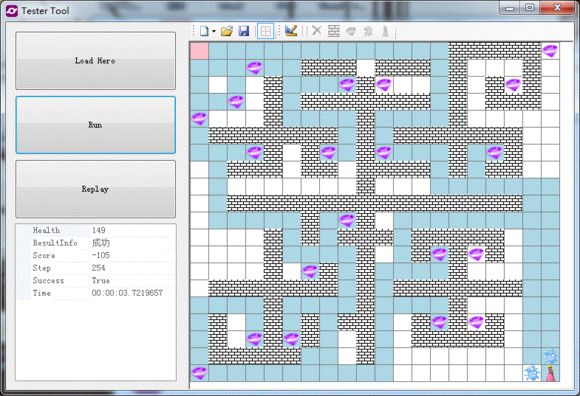Save the map with the floppy disk icon
This screenshot has width=580, height=396.
pos(244,31)
